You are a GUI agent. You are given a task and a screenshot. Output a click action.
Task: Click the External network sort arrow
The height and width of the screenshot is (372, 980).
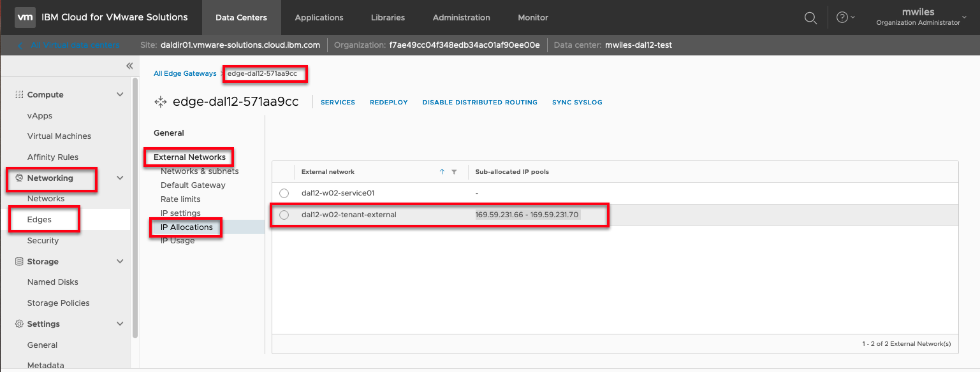pos(442,172)
